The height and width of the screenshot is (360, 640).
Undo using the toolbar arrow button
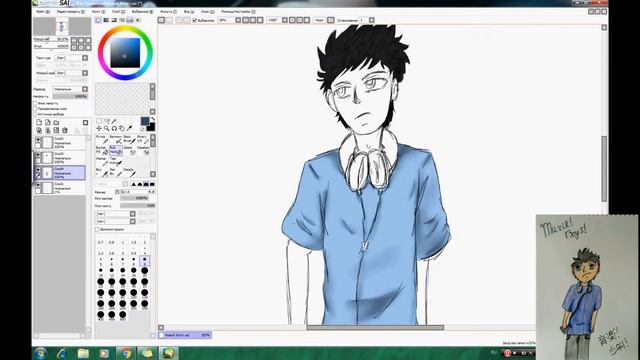click(162, 20)
